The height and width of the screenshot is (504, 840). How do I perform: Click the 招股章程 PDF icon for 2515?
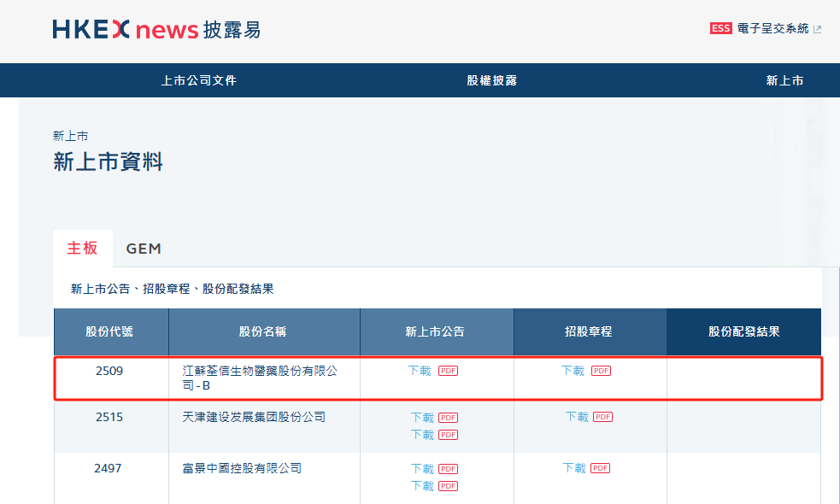pos(602,417)
